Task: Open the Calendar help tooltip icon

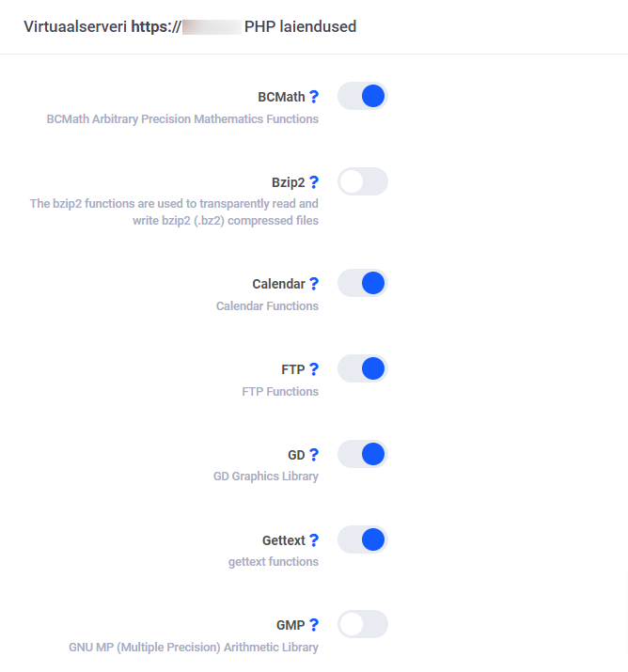Action: point(314,284)
